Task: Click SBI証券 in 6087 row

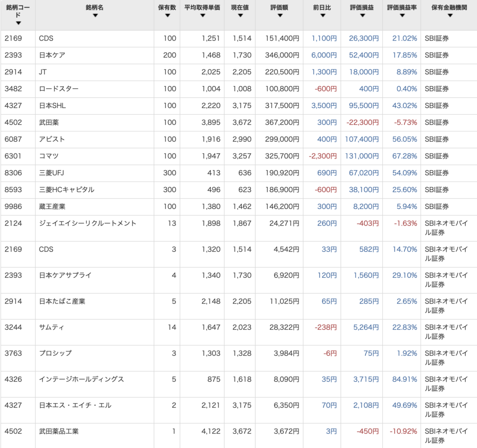Action: click(x=436, y=139)
